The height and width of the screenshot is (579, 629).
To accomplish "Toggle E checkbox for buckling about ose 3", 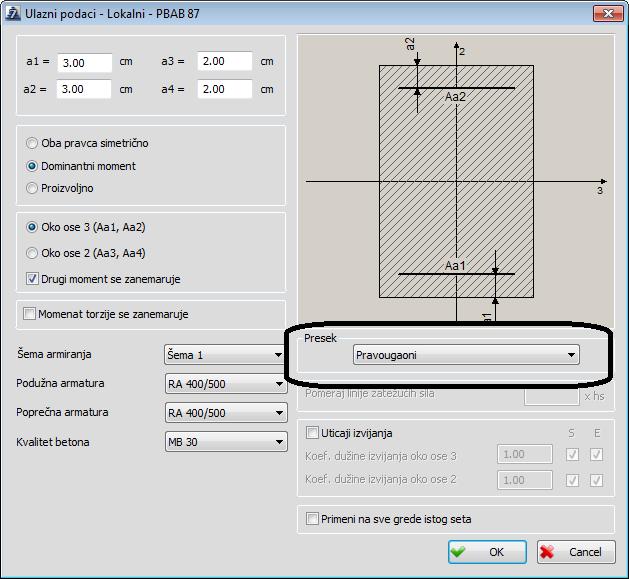I will 597,455.
